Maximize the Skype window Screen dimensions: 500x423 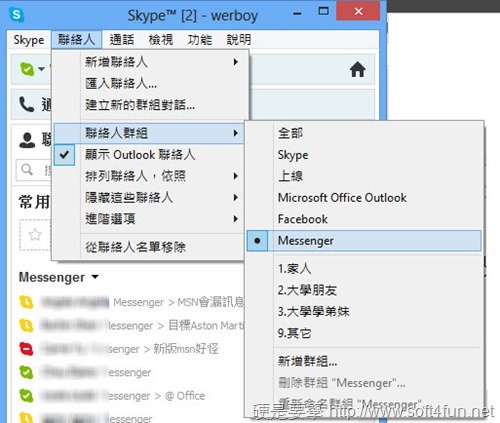tap(323, 11)
